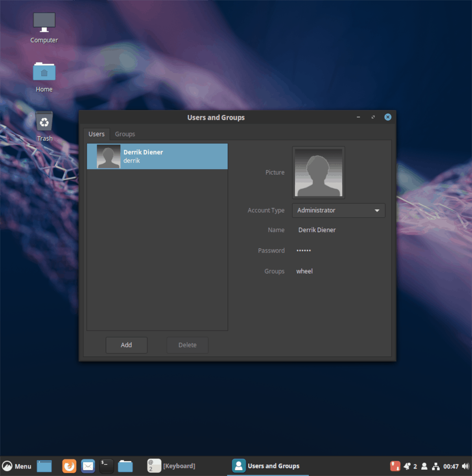Viewport: 472px width, 476px height.
Task: Open the notification bell in the system tray
Action: click(407, 466)
